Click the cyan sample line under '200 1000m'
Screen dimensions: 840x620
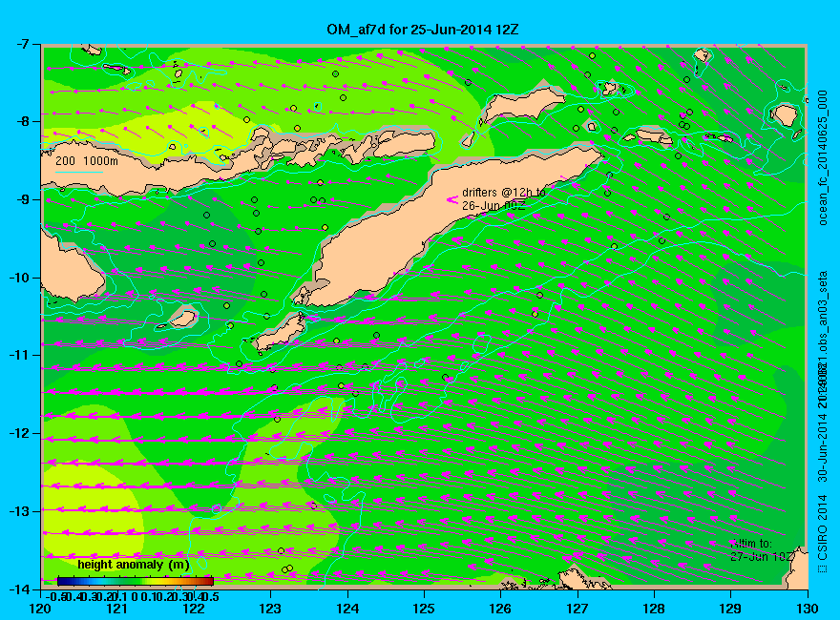tap(78, 172)
